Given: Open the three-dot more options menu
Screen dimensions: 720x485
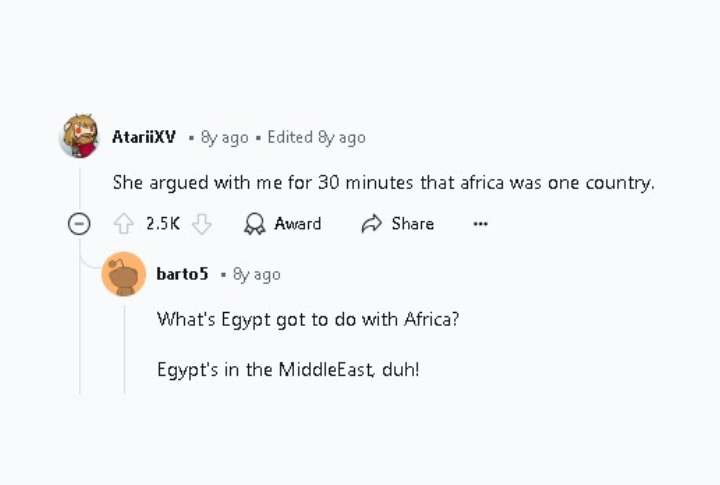Looking at the screenshot, I should [480, 224].
